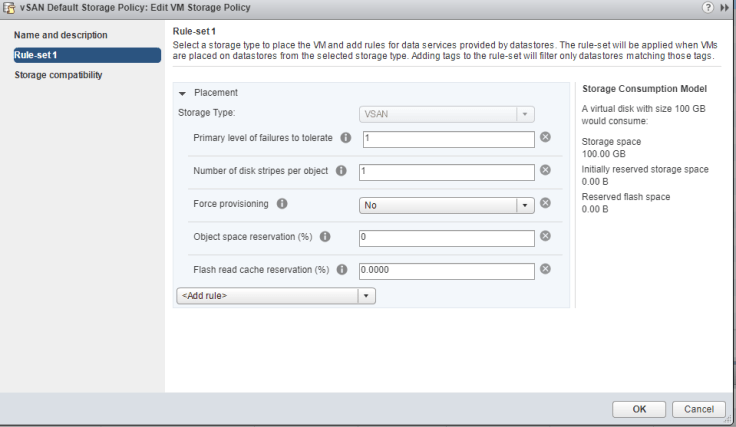Screen dimensions: 736x427
Task: Remove the Primary level of failures rule
Action: tap(546, 138)
